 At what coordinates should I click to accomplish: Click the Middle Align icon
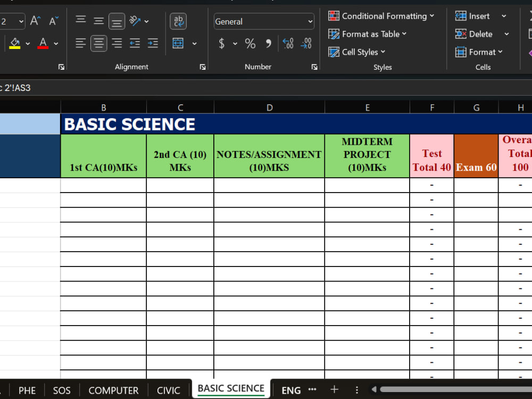[98, 21]
